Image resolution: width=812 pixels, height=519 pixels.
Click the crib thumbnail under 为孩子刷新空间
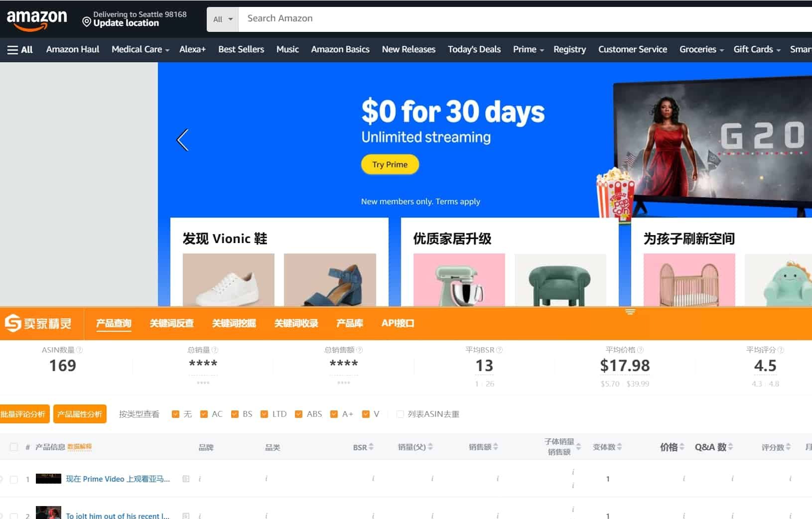(689, 280)
